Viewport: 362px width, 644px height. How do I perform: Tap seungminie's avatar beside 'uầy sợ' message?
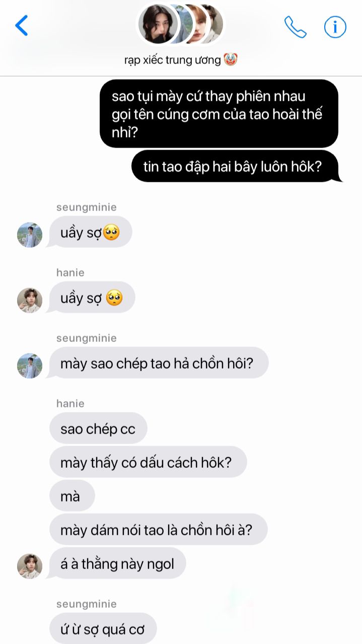pos(30,235)
